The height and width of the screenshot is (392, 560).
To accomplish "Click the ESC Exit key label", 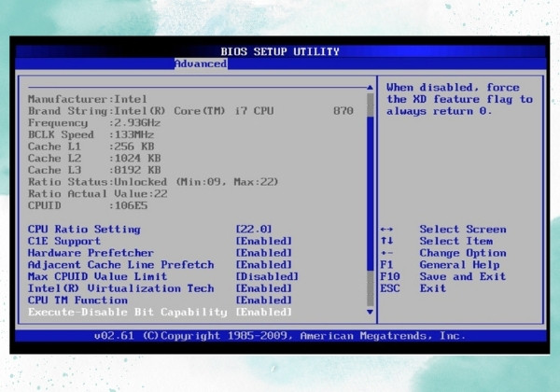I will [x=389, y=288].
